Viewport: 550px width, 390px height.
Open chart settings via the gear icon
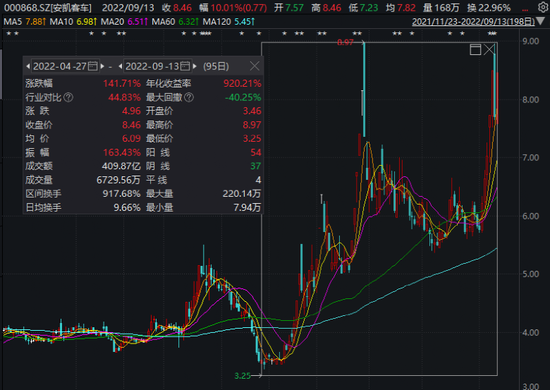[x=543, y=7]
